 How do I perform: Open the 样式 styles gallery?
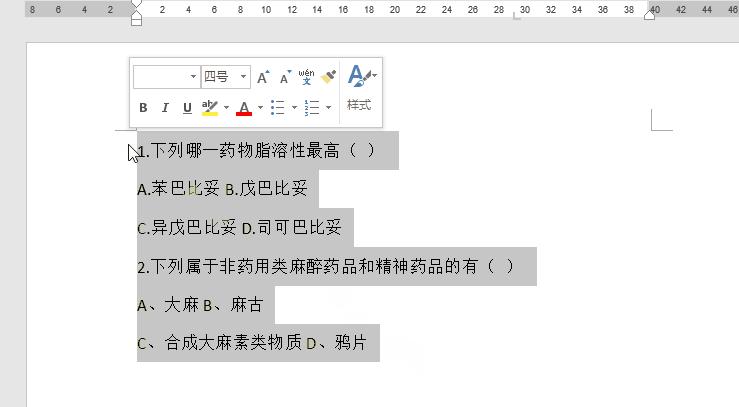[x=361, y=87]
